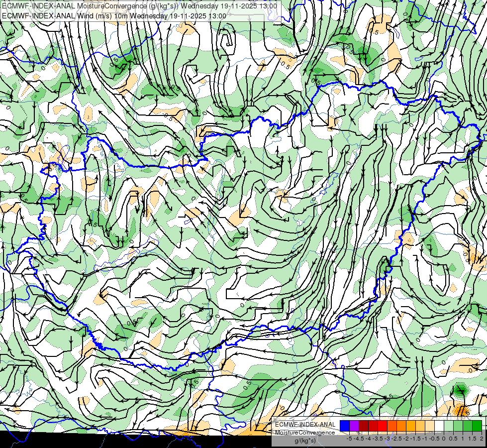Viewport: 487px width, 448px height.
Task: Click the ECMWF-INDEX-ANAL label in the legend
Action: [305, 425]
